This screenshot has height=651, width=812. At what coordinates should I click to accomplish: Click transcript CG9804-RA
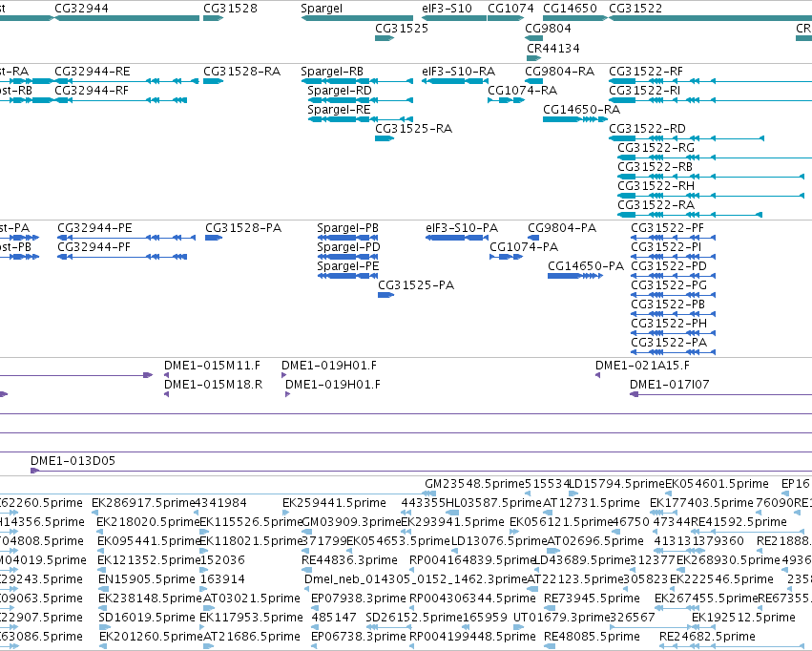coord(560,71)
